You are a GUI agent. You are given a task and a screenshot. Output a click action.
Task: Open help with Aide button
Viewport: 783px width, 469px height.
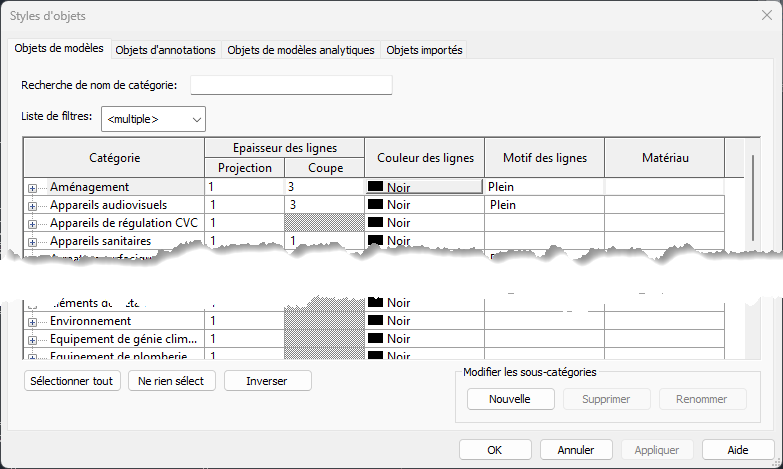click(x=738, y=450)
